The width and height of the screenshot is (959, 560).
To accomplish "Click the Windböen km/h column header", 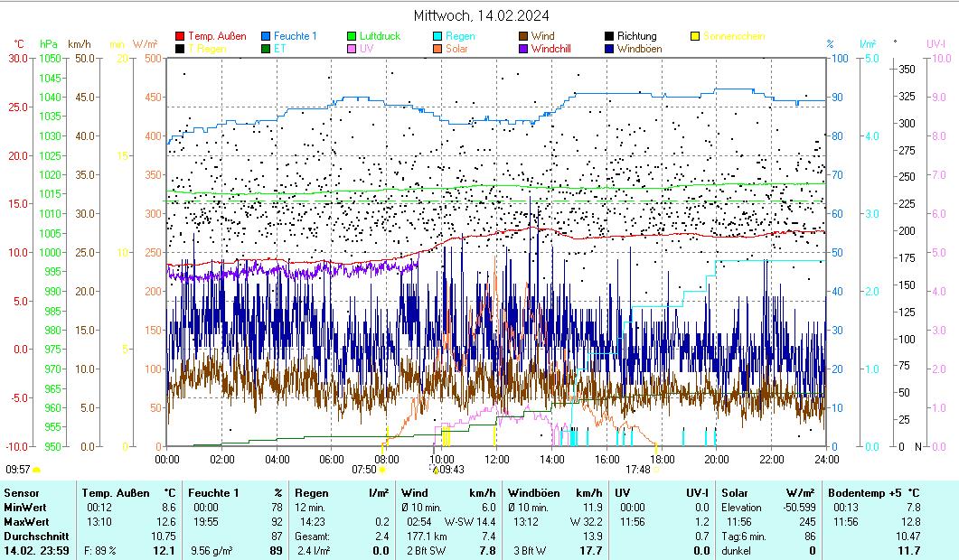I will [554, 493].
